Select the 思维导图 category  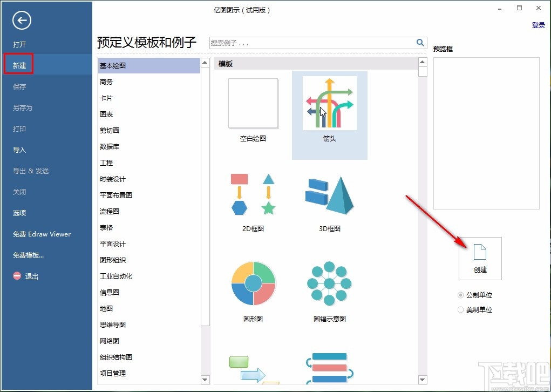[x=149, y=325]
